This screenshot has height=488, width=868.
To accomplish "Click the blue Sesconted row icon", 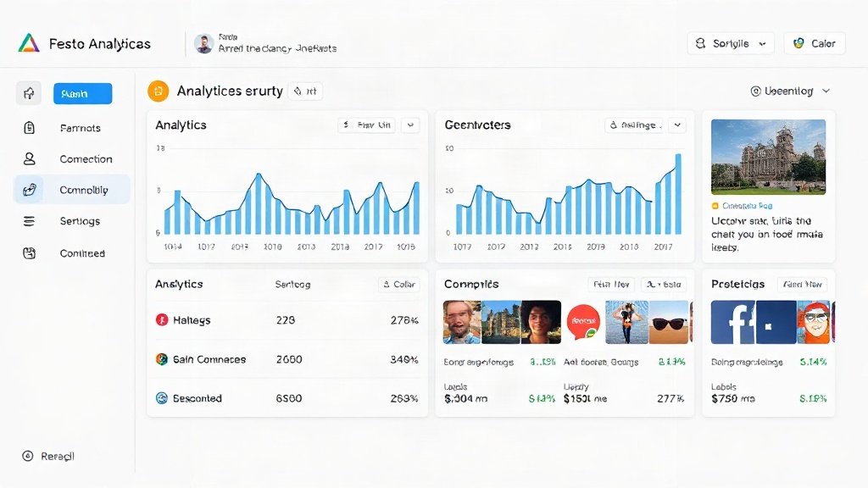I will pyautogui.click(x=162, y=398).
